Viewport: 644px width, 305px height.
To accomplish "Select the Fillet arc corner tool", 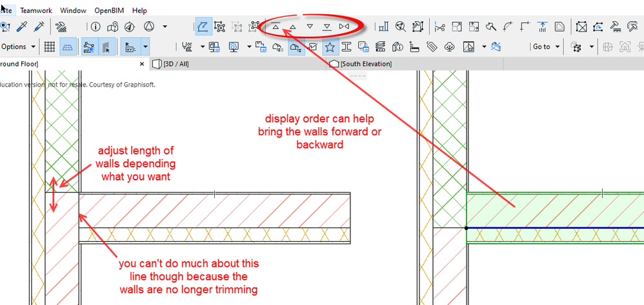I will (508, 27).
